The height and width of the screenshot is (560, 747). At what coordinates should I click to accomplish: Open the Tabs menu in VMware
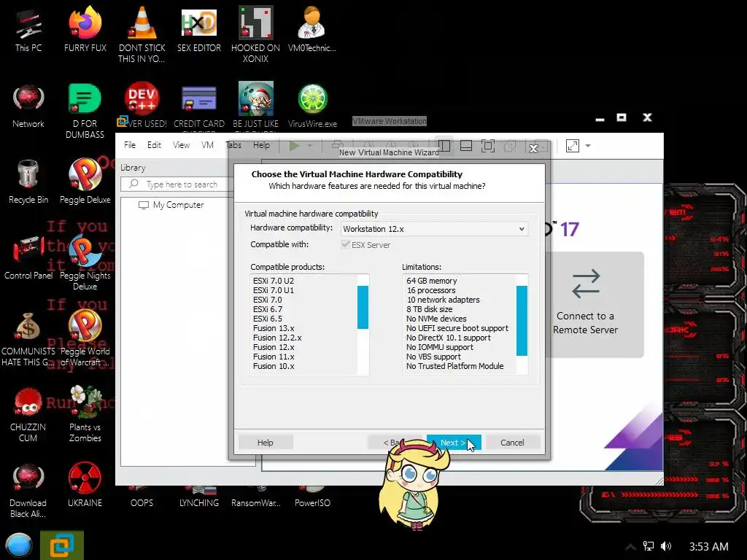pos(233,145)
